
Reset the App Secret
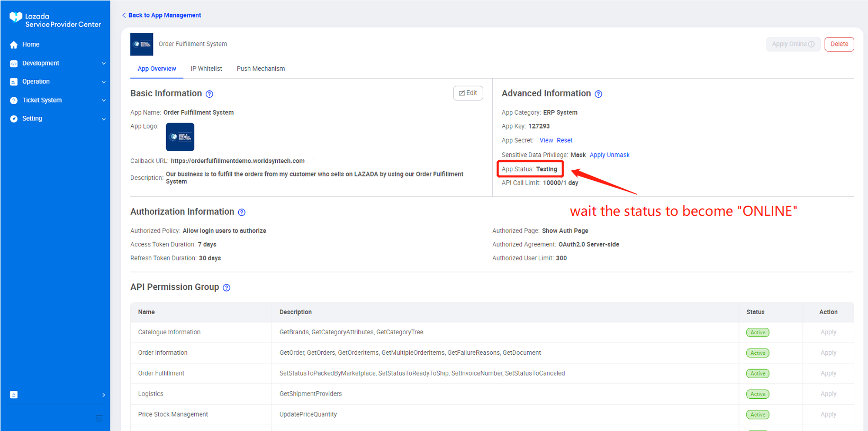pyautogui.click(x=565, y=141)
